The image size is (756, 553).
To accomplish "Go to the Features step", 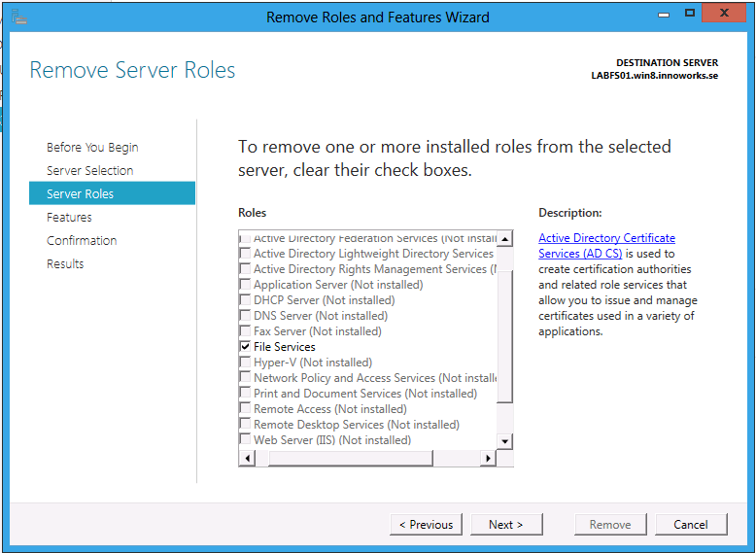I will [69, 218].
